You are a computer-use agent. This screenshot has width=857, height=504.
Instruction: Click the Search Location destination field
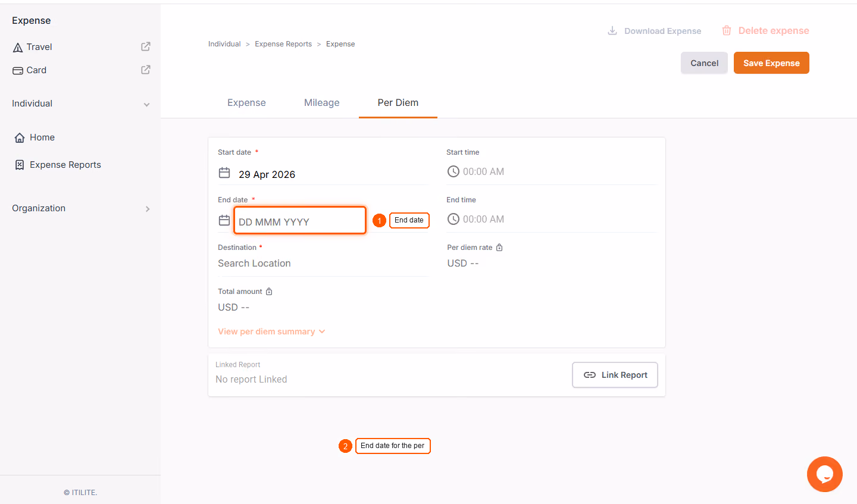coord(323,264)
